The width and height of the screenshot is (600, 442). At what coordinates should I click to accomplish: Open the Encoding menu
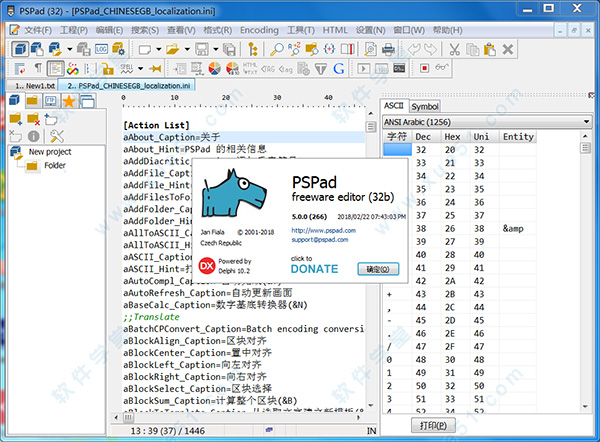(259, 30)
